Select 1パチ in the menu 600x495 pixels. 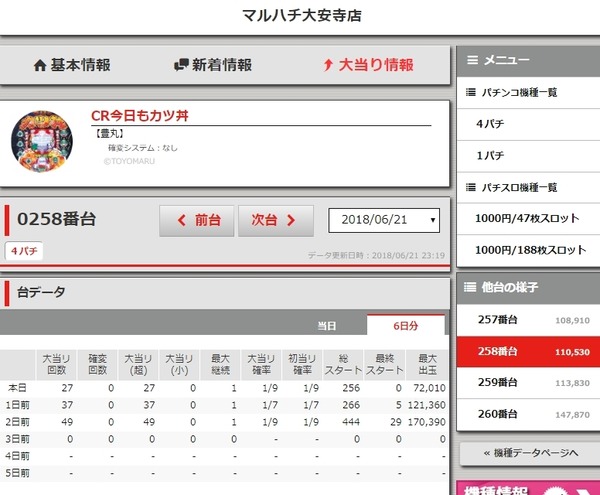click(x=528, y=156)
